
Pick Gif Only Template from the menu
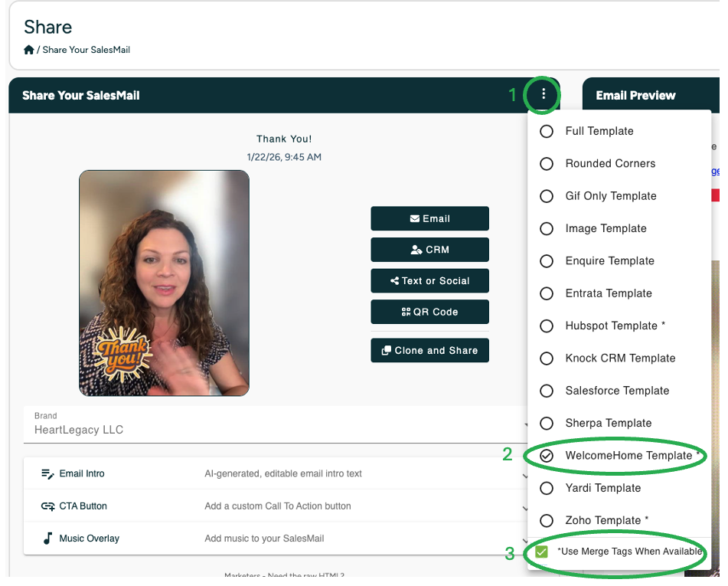pos(547,196)
